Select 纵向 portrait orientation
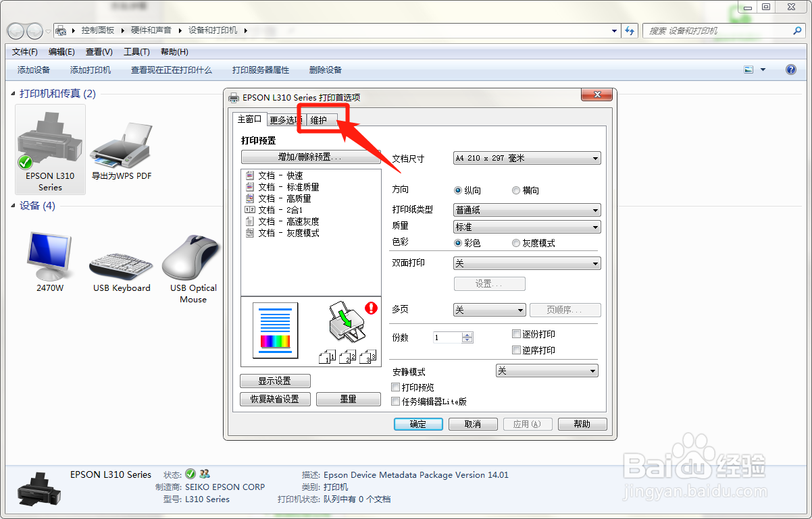This screenshot has width=812, height=519. click(x=458, y=190)
